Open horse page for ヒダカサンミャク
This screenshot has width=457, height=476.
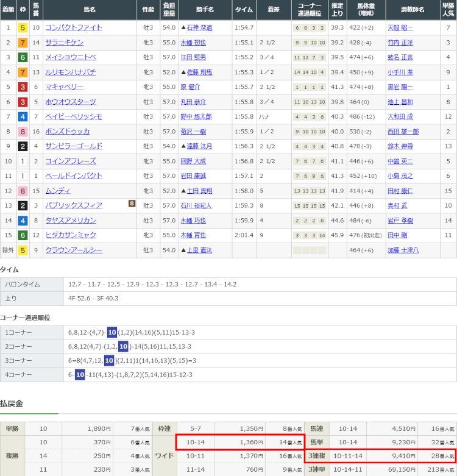pos(71,235)
